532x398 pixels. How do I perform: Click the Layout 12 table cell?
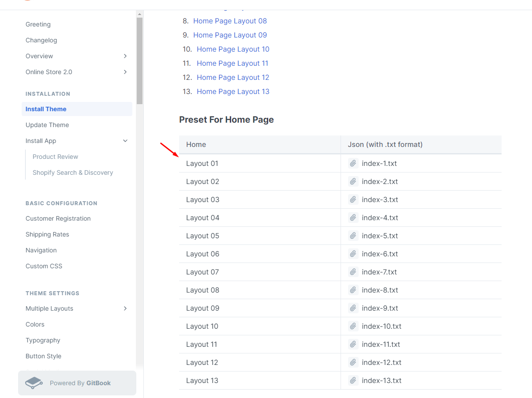pyautogui.click(x=260, y=362)
